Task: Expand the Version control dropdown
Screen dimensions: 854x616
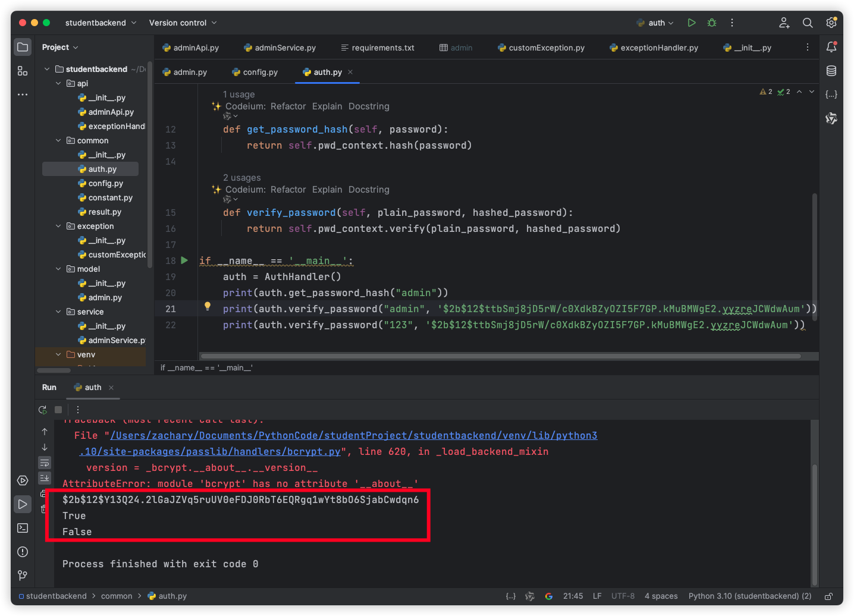Action: point(183,23)
